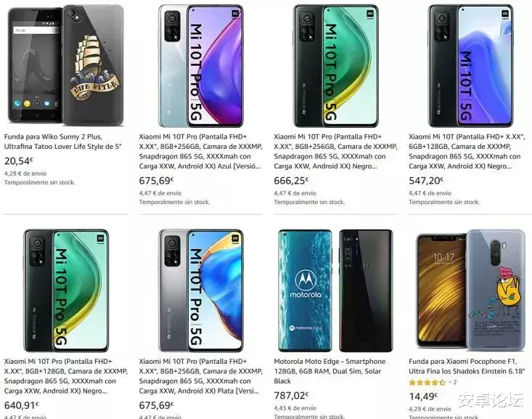Open the Wiko Sunny 2 Plus case image
The image size is (532, 419).
(64, 64)
